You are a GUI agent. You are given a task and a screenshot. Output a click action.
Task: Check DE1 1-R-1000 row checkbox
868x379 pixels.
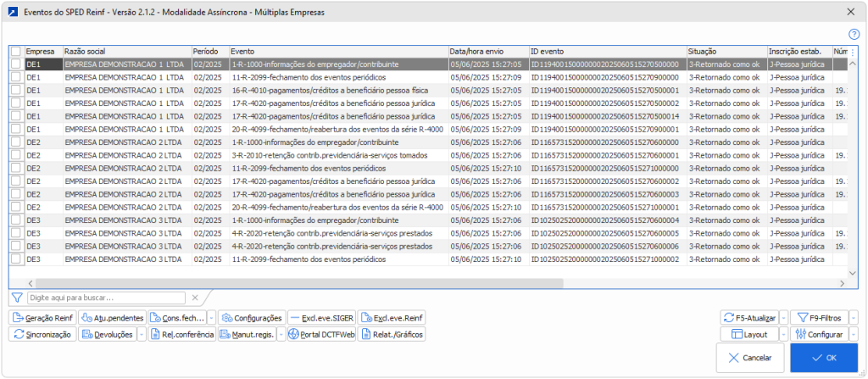[16, 64]
